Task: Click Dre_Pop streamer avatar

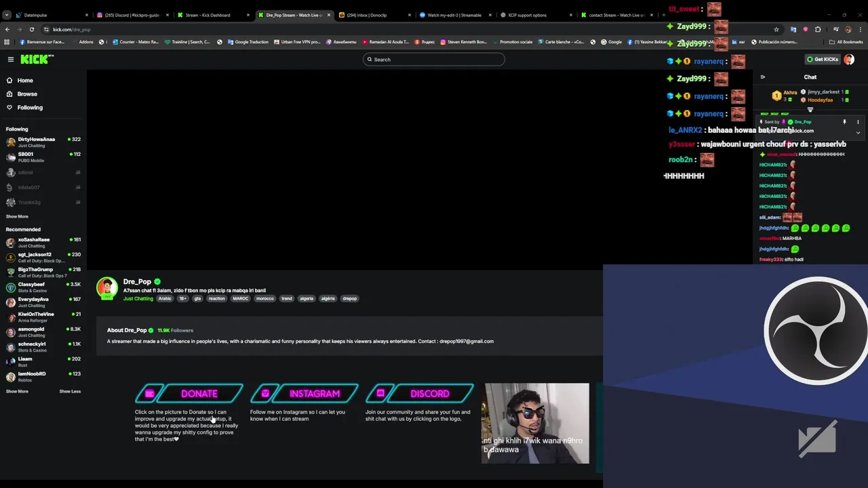Action: click(x=106, y=288)
